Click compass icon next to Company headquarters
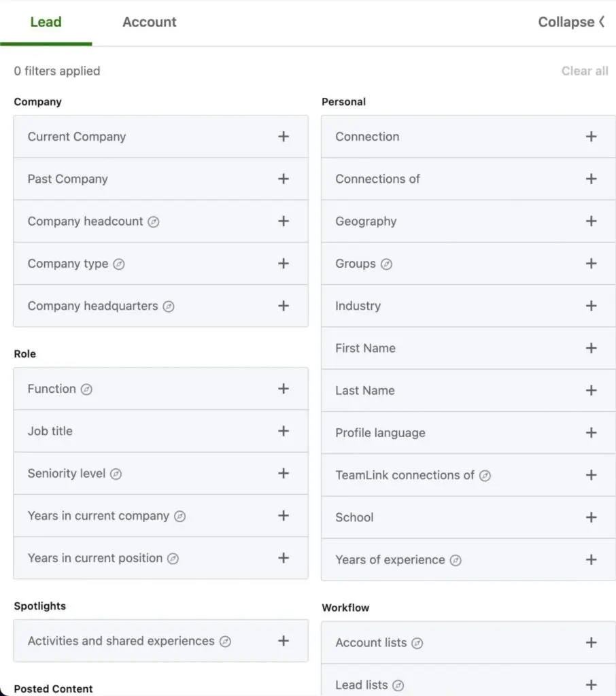Viewport: 616px width, 696px height. tap(169, 307)
